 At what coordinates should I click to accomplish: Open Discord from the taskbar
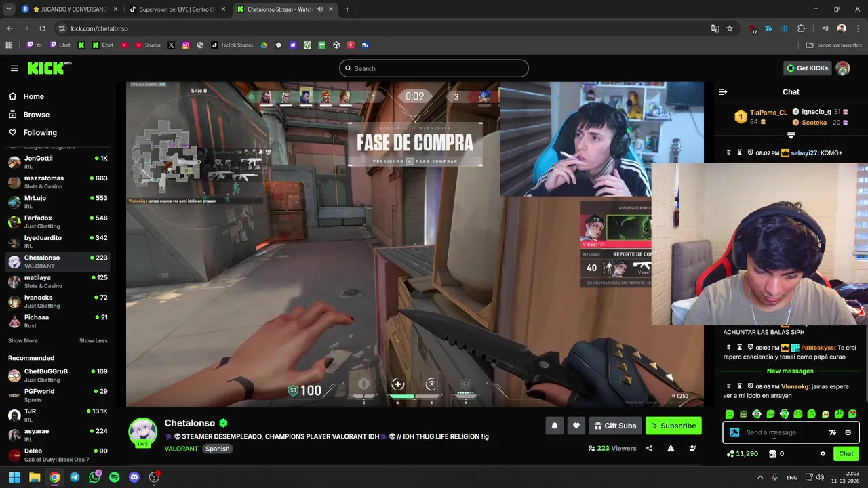tap(134, 477)
